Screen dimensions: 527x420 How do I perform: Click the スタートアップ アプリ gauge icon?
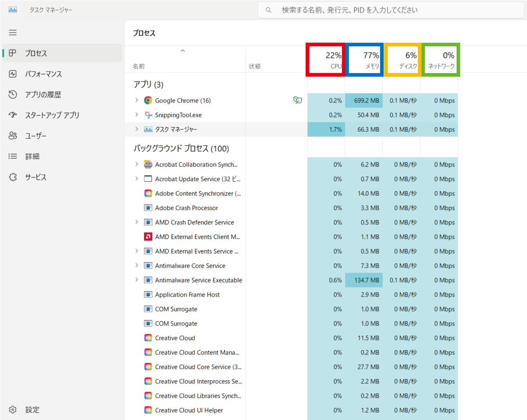(13, 115)
